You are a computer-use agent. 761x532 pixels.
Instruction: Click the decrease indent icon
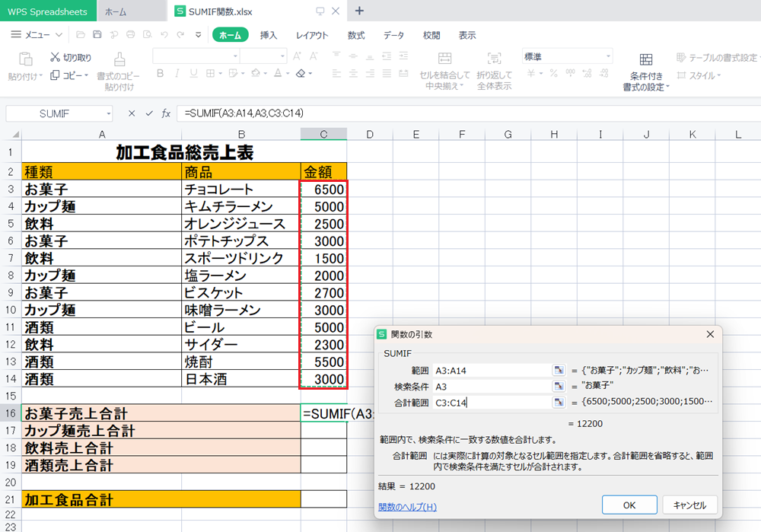pyautogui.click(x=387, y=56)
